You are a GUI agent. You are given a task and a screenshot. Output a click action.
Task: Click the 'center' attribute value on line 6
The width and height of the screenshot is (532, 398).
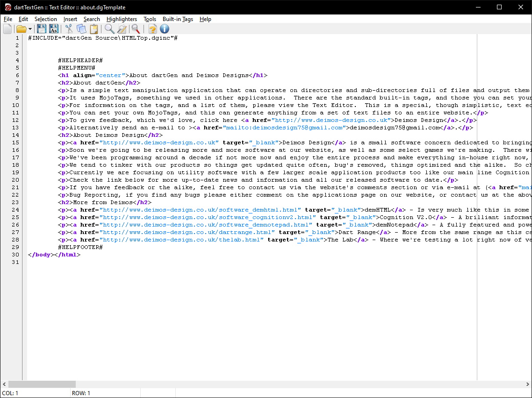110,75
